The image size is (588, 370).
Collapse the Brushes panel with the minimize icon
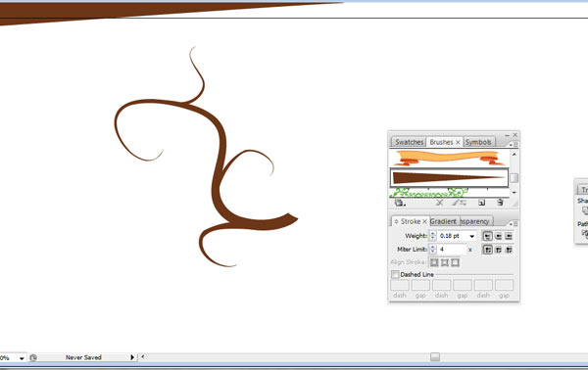[507, 135]
